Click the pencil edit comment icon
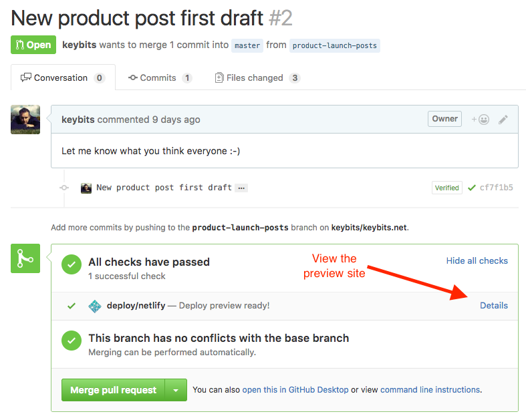Viewport: 526px width, 420px height. 503,120
